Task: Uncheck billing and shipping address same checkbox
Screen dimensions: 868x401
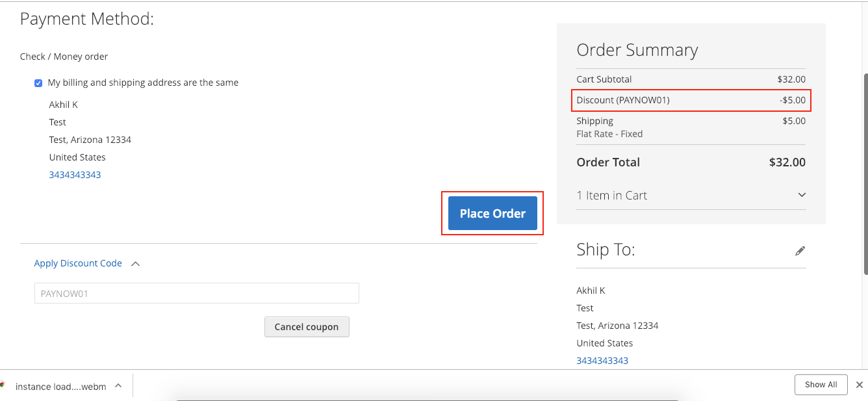Action: pyautogui.click(x=38, y=83)
